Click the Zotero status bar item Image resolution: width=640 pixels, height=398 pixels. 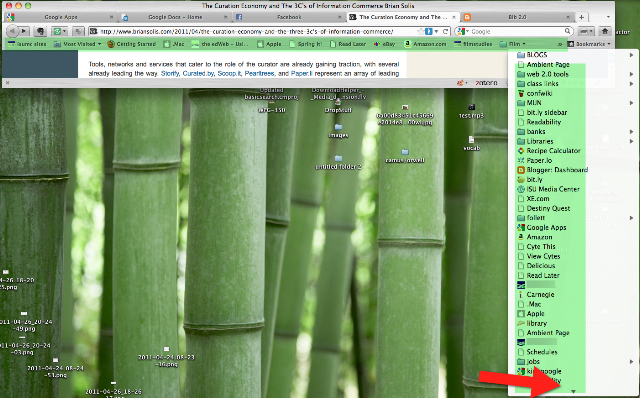[x=486, y=83]
